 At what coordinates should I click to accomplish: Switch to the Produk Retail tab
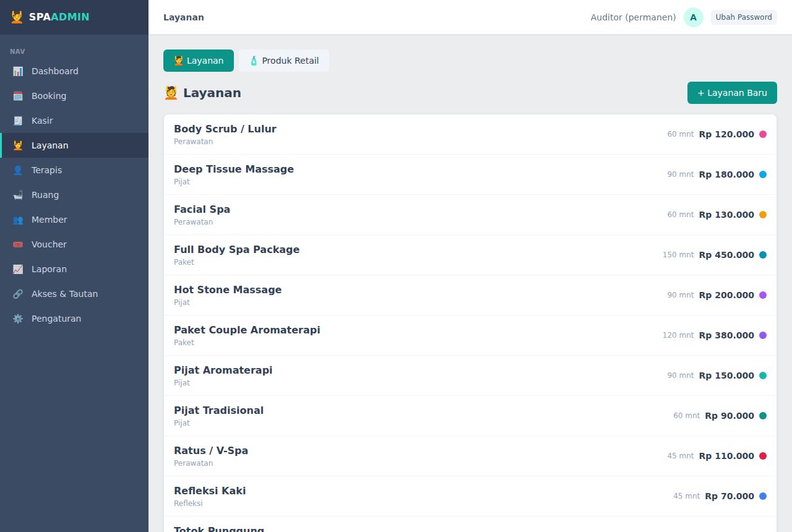284,61
